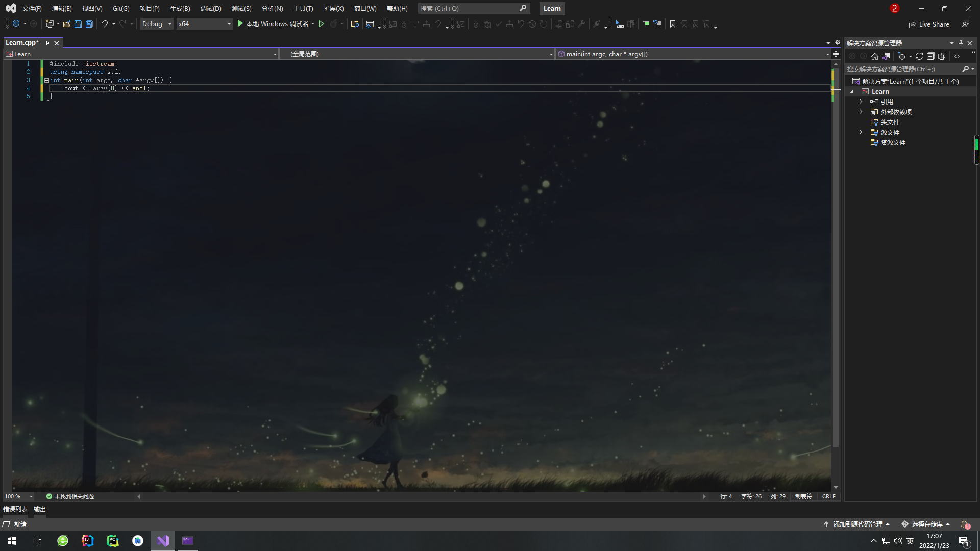Refresh Solution Explorer with sync icon
980x551 pixels.
coord(919,56)
